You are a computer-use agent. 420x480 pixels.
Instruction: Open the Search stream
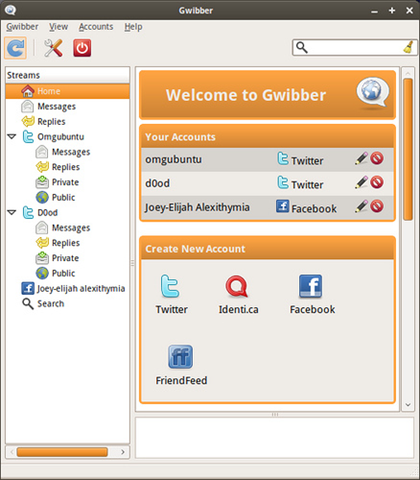[x=43, y=304]
